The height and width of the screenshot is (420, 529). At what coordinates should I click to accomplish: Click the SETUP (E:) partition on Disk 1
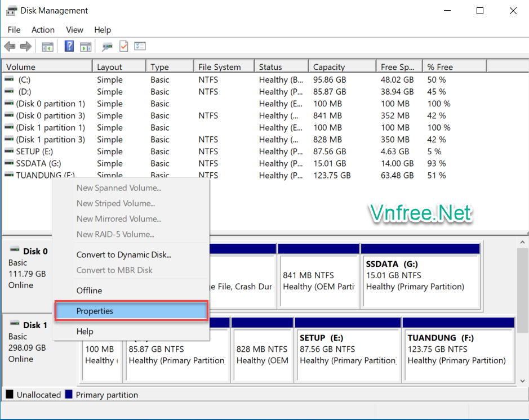click(347, 349)
